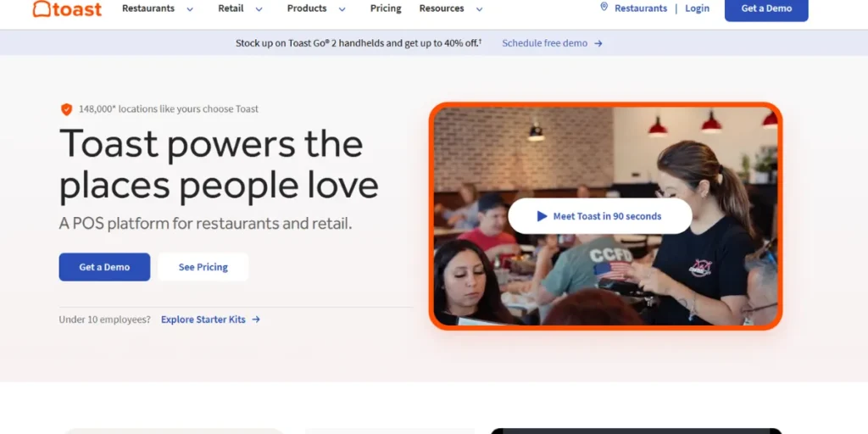Open the Schedule free demo link
868x434 pixels.
545,43
